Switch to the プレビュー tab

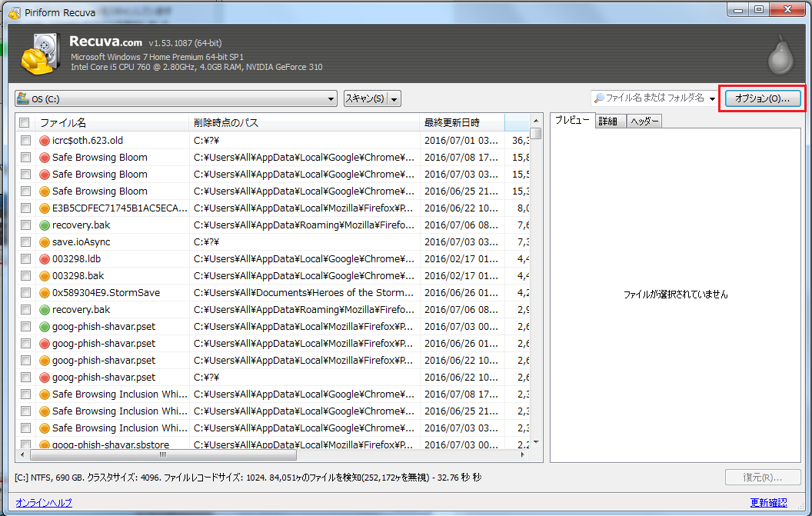[x=572, y=120]
